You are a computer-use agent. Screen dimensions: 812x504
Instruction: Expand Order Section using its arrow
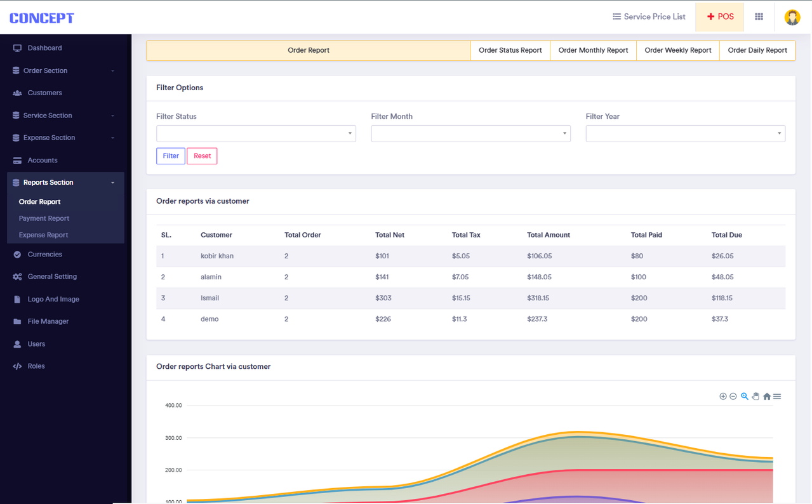coord(112,71)
